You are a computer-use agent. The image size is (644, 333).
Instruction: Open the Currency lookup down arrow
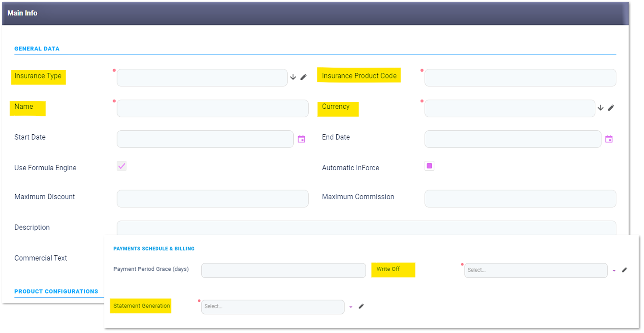[601, 108]
